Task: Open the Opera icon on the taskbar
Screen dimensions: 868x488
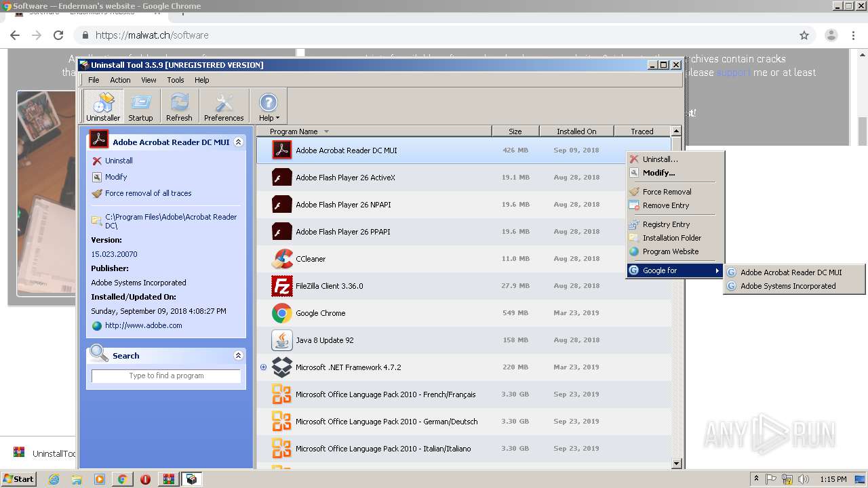Action: (145, 479)
